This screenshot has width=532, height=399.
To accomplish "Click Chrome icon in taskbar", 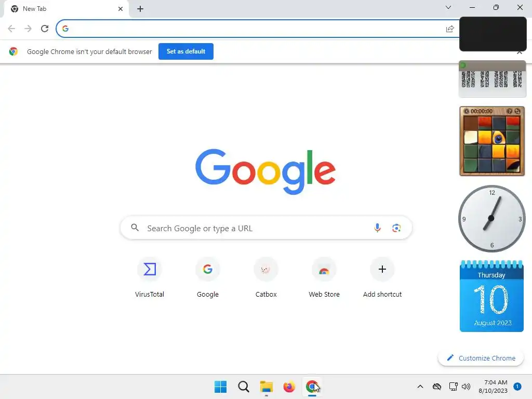I will click(x=312, y=387).
